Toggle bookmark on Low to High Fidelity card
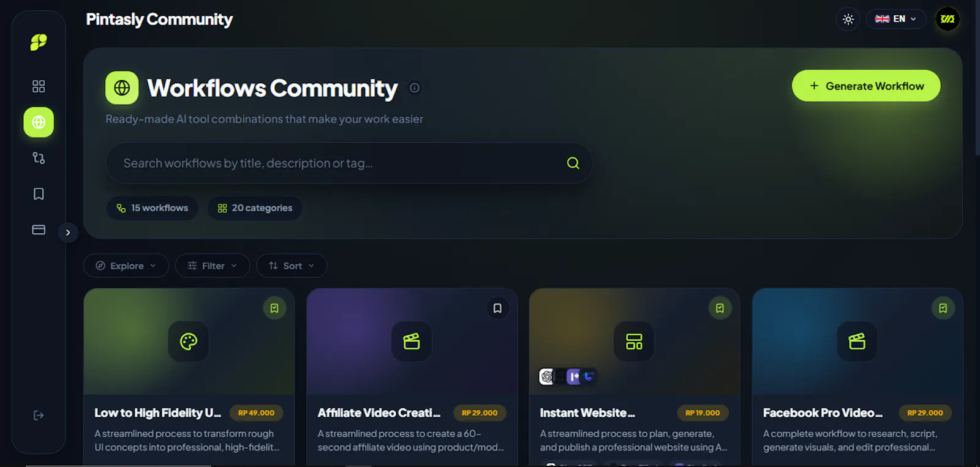Viewport: 980px width, 467px height. click(x=274, y=308)
